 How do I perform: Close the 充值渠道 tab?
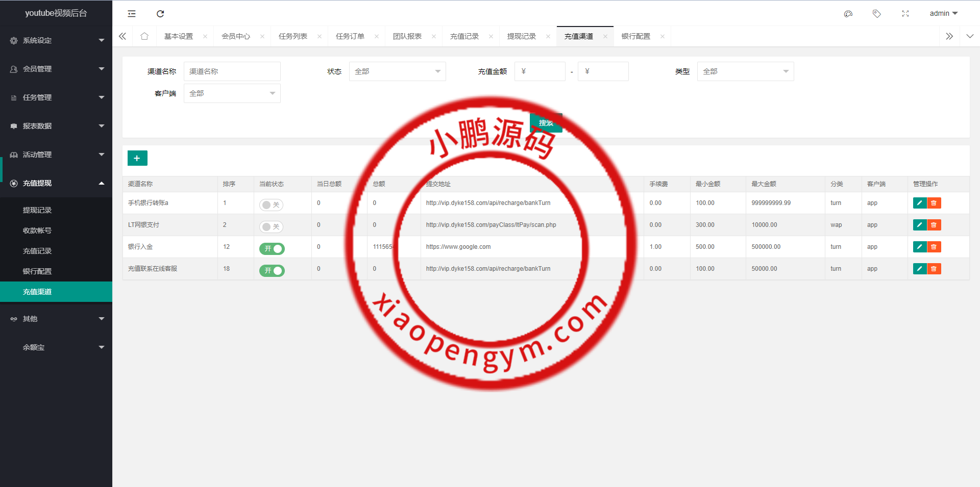click(605, 36)
